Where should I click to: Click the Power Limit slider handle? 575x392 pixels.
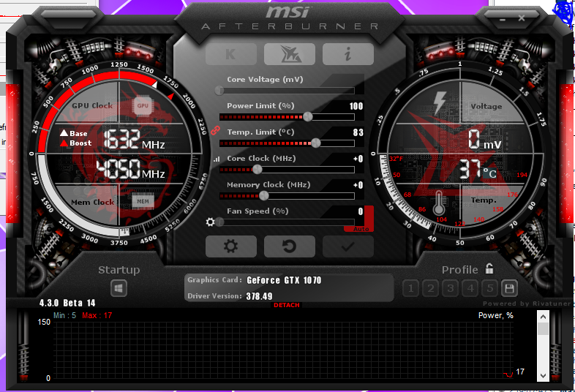tap(308, 116)
